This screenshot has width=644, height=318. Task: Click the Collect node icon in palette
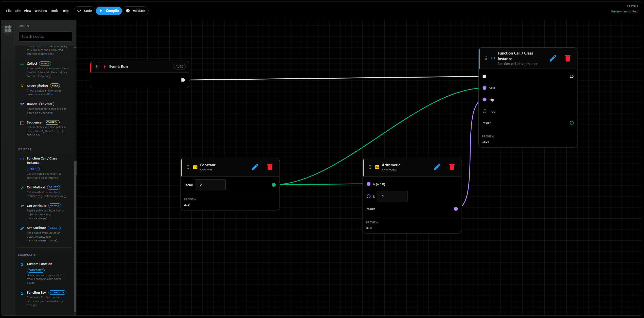point(22,64)
